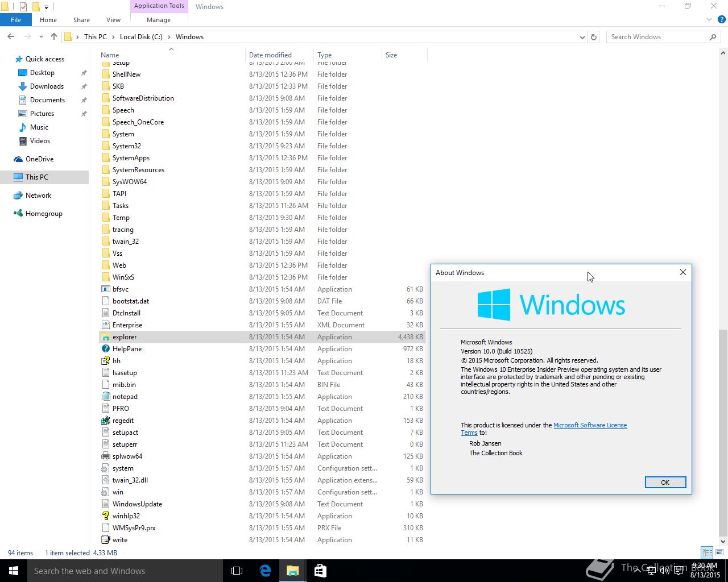Select the HelpPane icon in file list

coord(106,349)
